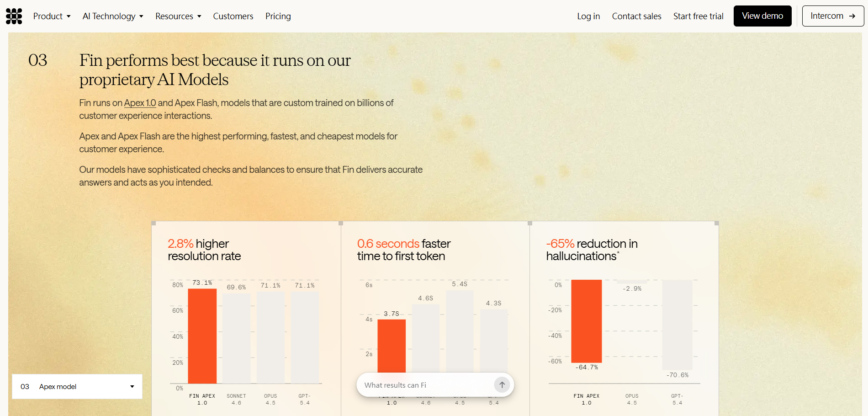Open the Intercom button

833,16
